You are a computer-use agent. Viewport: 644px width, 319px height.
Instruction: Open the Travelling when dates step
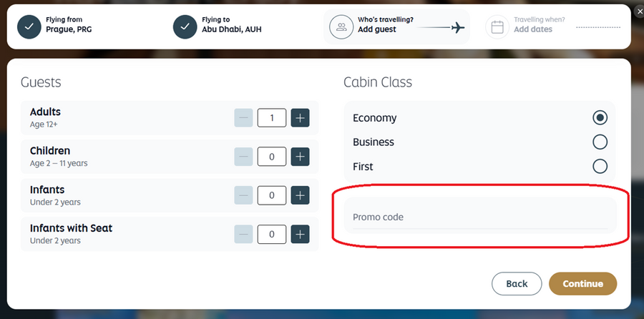(x=532, y=26)
